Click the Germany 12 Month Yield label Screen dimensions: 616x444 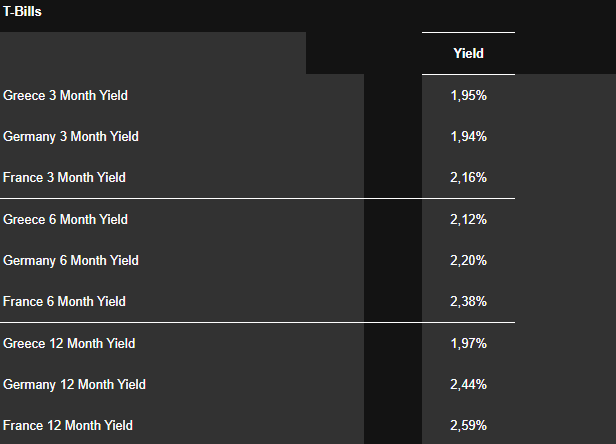[74, 384]
